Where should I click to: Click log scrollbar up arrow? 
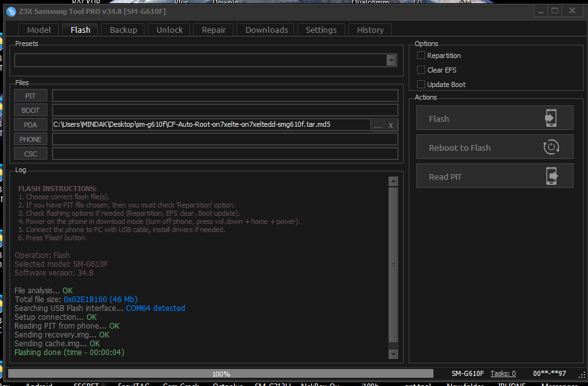[393, 182]
